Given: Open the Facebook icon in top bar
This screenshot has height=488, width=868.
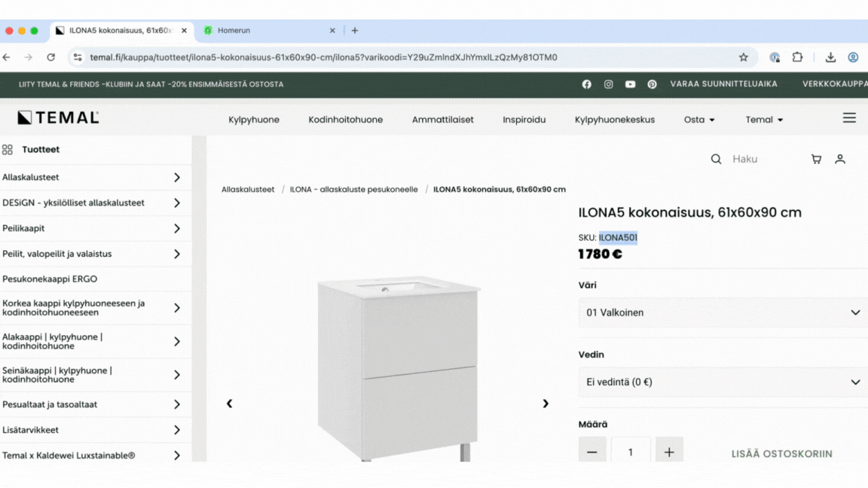Looking at the screenshot, I should tap(587, 84).
